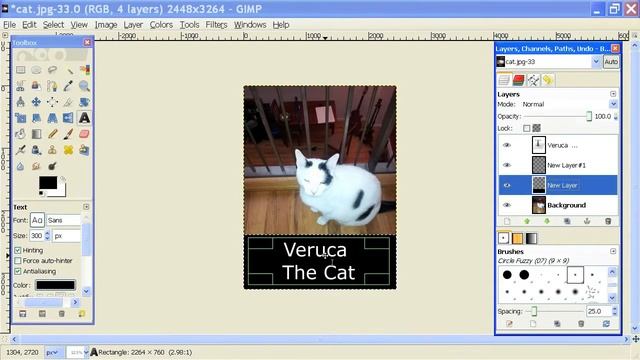The width and height of the screenshot is (640, 360).
Task: Open the Brushes panel configuration menu
Action: pyautogui.click(x=613, y=251)
